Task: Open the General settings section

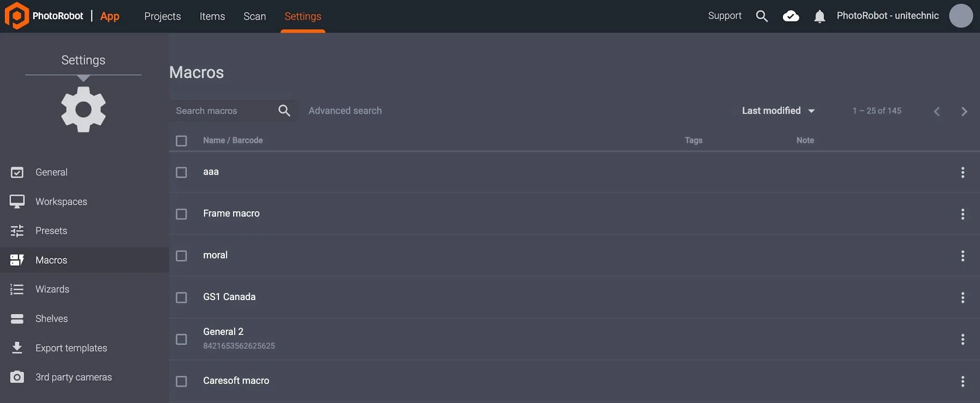Action: pos(51,172)
